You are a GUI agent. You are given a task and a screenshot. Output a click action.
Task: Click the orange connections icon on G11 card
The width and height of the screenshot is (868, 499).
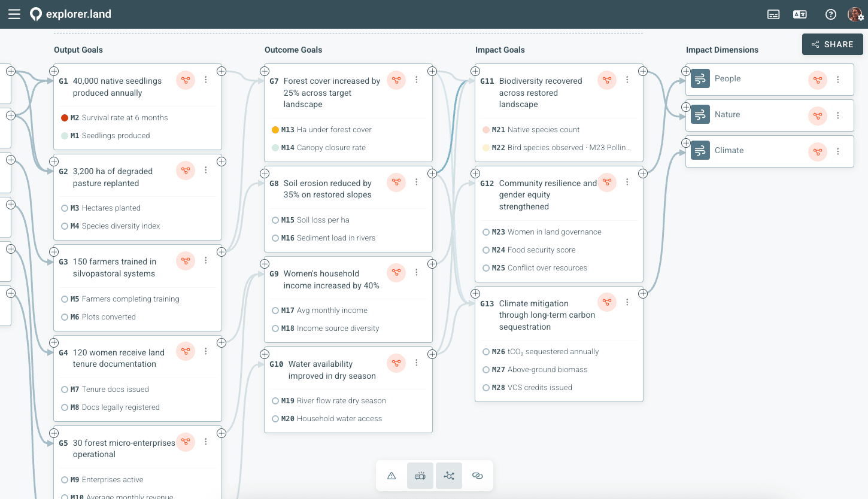607,80
